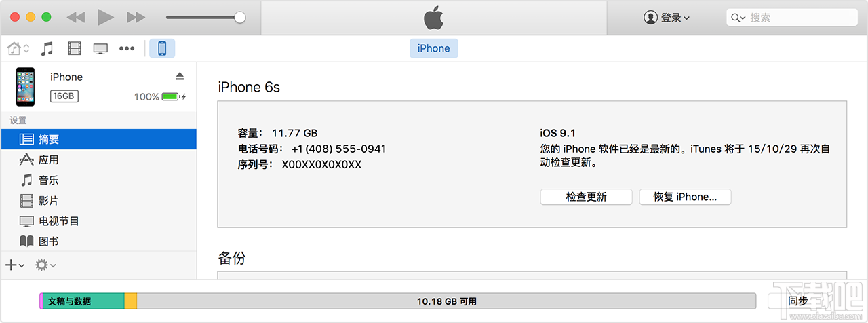Switch to the TV shows library icon

pos(100,48)
